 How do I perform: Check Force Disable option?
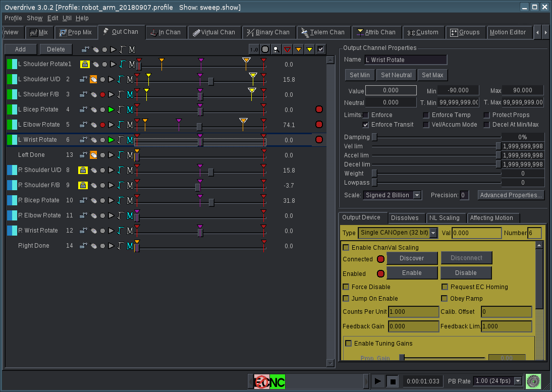pos(346,287)
